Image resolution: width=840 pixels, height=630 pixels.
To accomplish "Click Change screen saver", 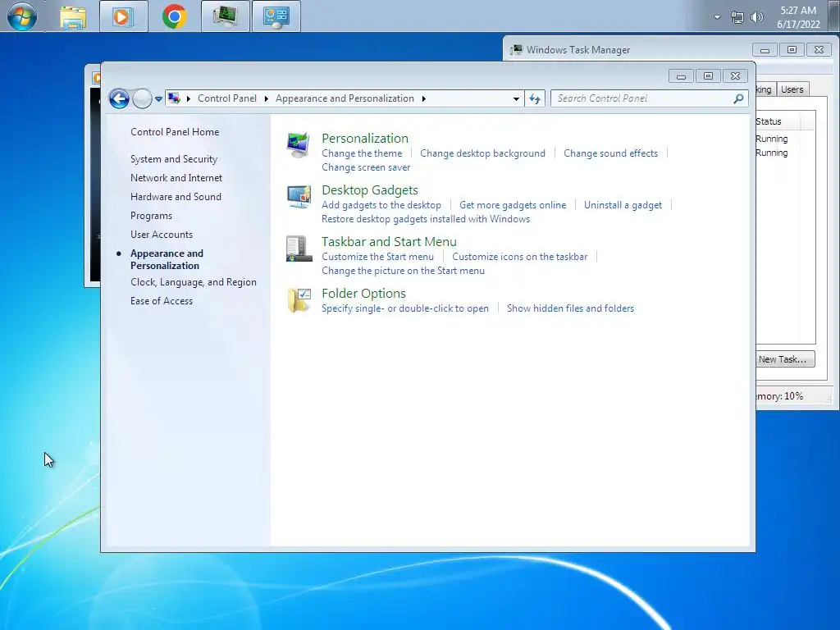I will [x=366, y=167].
